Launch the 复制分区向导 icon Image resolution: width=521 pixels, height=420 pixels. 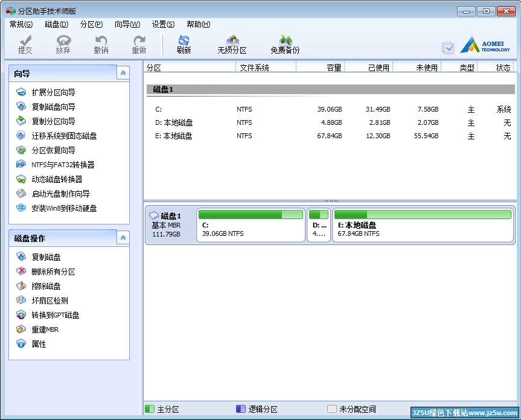point(21,121)
